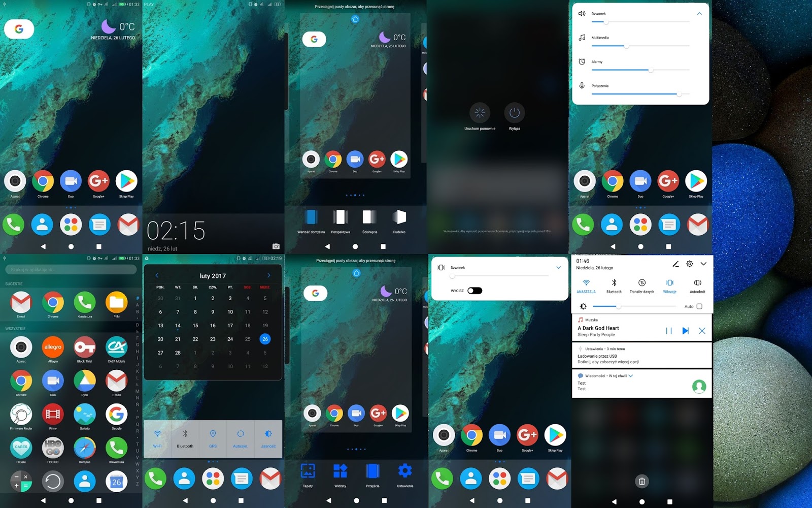Open the Test message notification

[641, 384]
